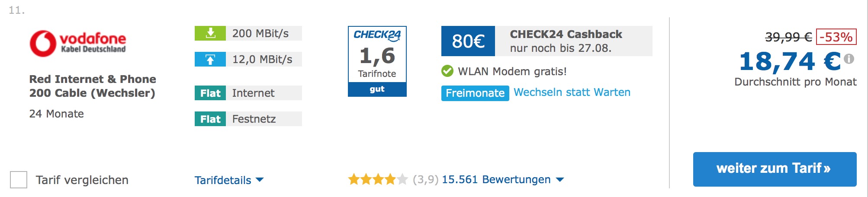Tick the Tarif vergleichen checkbox

pos(19,180)
